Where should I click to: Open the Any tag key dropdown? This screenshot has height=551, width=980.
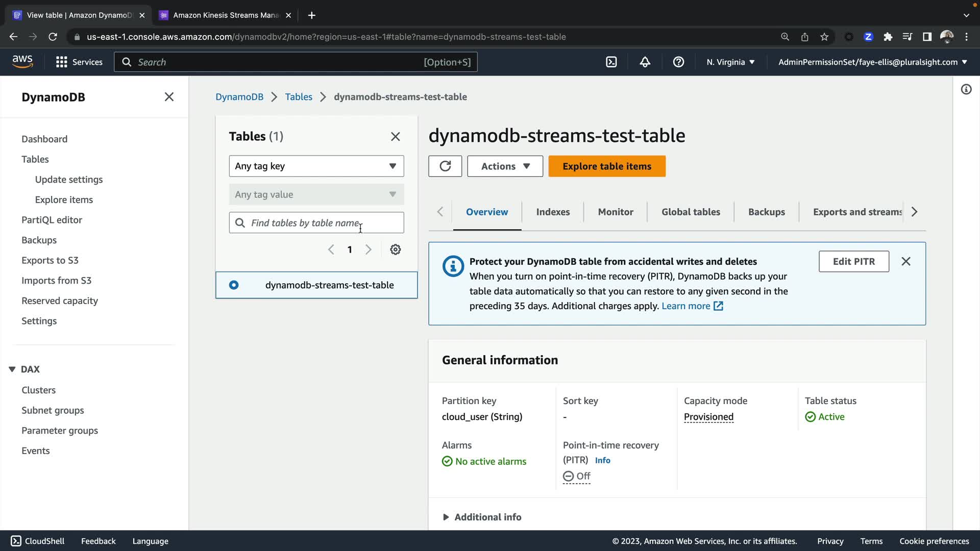316,166
